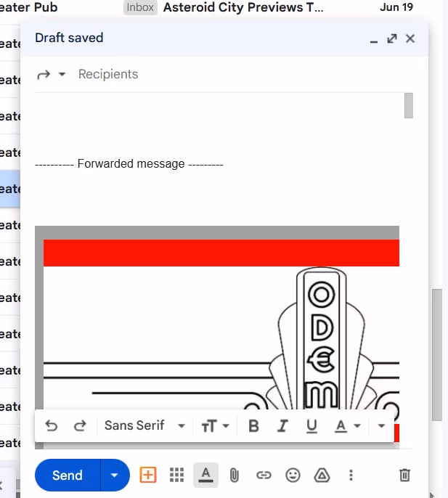Viewport: 448px width, 498px height.
Task: Open the Asteroid City Previews email
Action: (x=243, y=7)
